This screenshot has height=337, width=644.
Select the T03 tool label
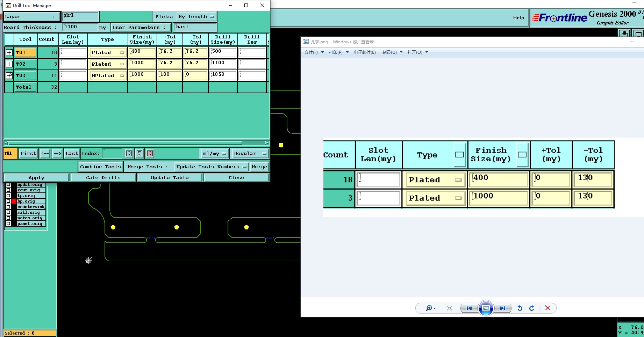[25, 75]
